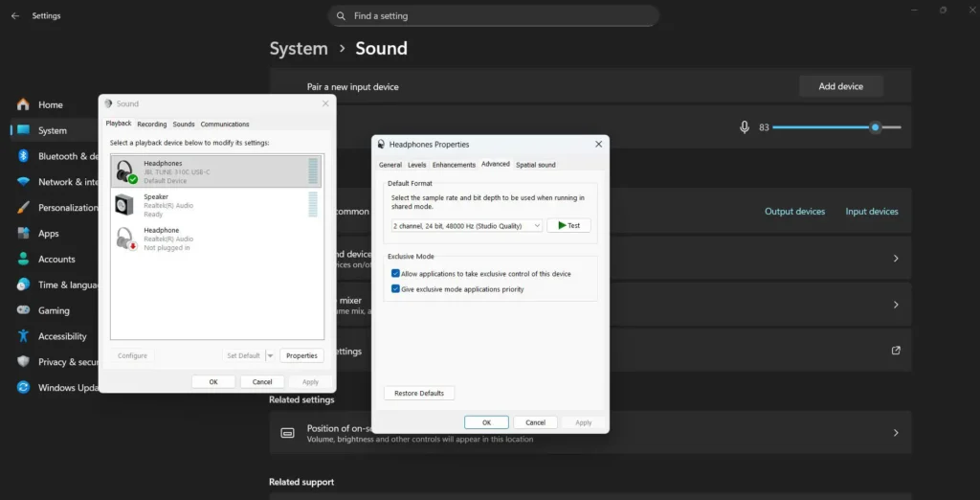Image resolution: width=980 pixels, height=500 pixels.
Task: Open the Input devices link
Action: [871, 212]
